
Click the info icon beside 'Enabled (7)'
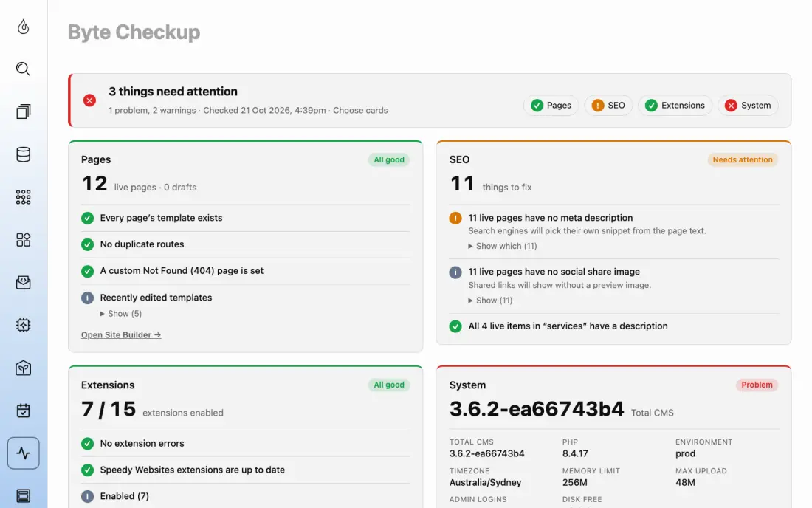88,496
